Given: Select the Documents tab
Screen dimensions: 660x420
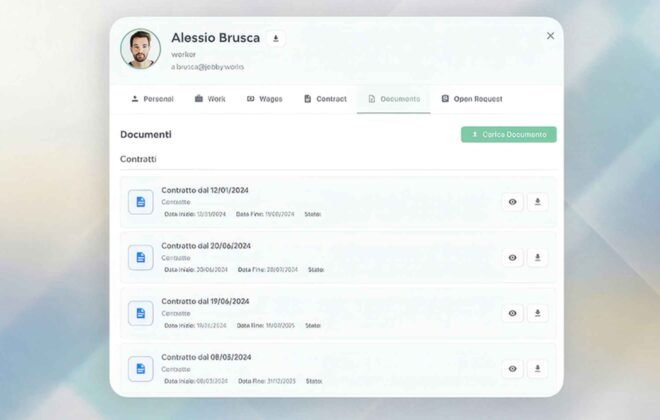Looking at the screenshot, I should click(394, 99).
